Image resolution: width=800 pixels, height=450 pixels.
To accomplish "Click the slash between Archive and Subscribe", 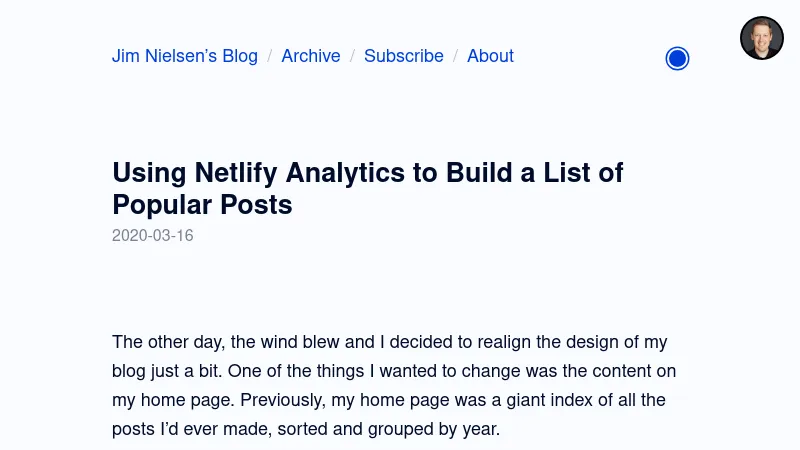I will point(352,56).
